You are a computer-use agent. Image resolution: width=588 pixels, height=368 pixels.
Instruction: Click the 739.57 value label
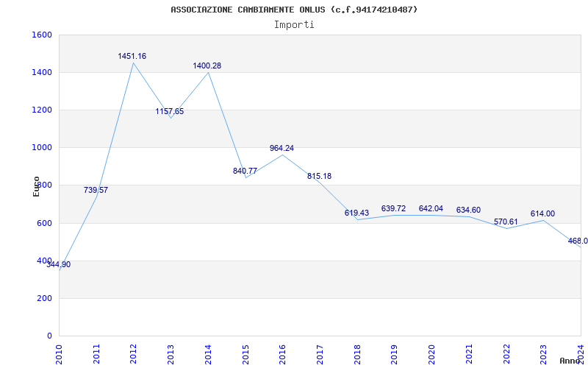[96, 190]
